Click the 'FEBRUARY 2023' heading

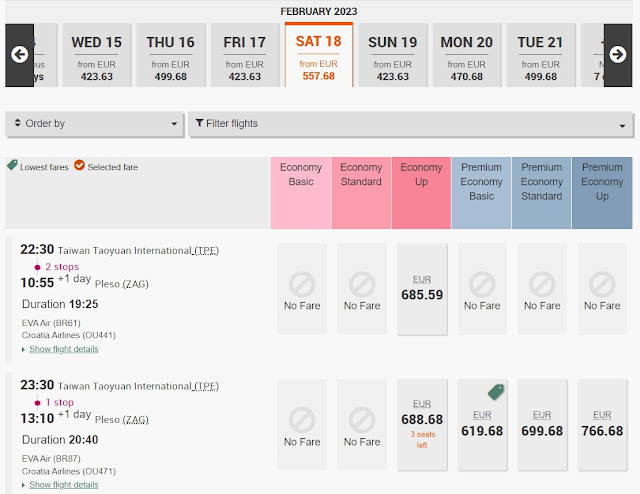point(319,11)
